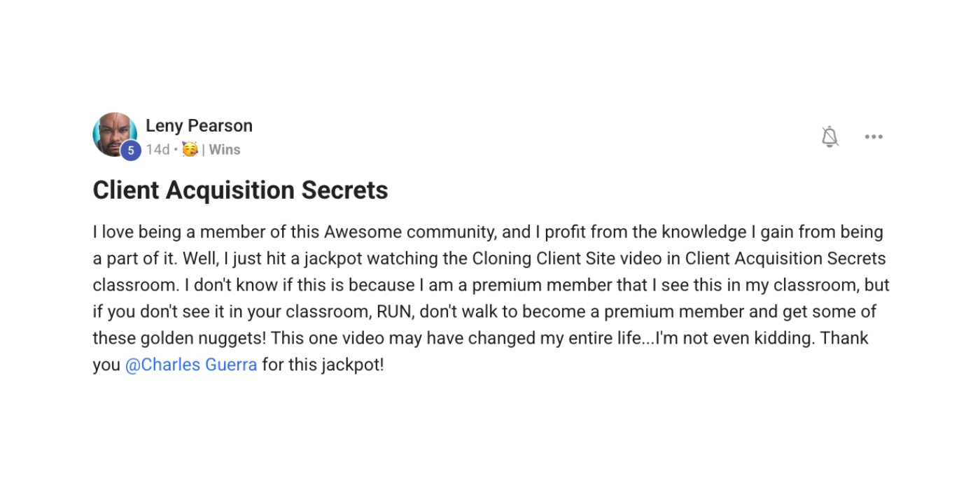Click the phrase "Awesome community"
Viewport: 980px width, 490px height.
coord(409,232)
